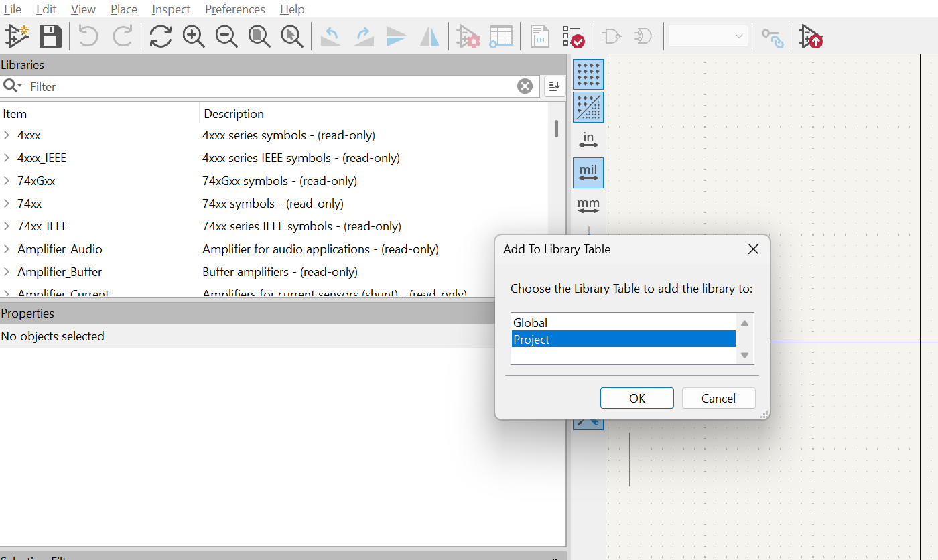The height and width of the screenshot is (560, 938).
Task: Click "Buffer amplifiers - (read-only)" description
Action: (280, 272)
